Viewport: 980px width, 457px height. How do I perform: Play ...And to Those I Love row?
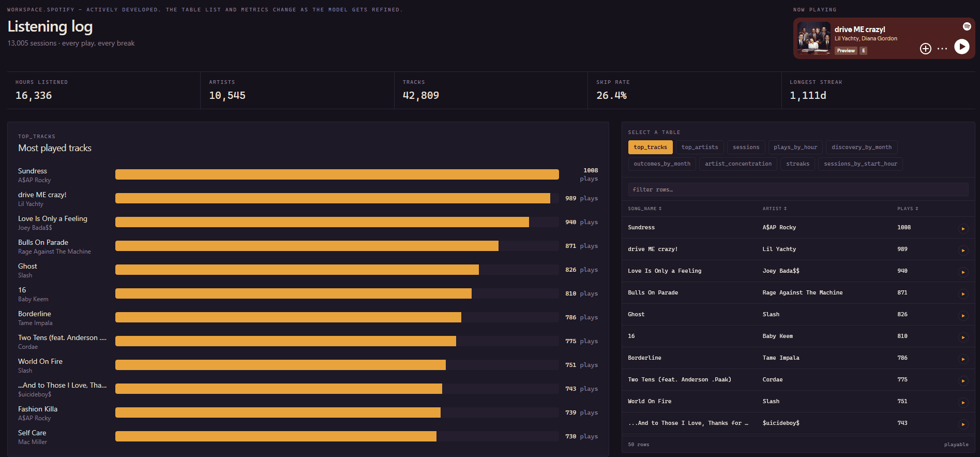[963, 424]
